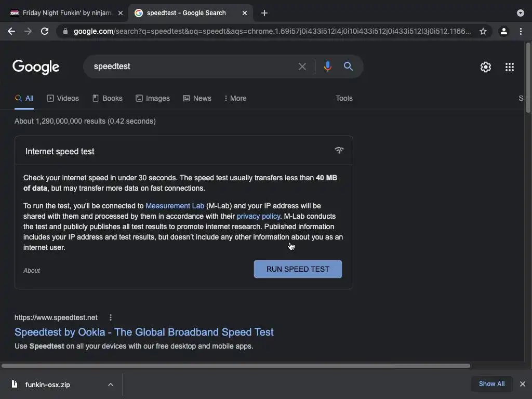Expand the More search categories menu
The height and width of the screenshot is (399, 532).
(235, 98)
